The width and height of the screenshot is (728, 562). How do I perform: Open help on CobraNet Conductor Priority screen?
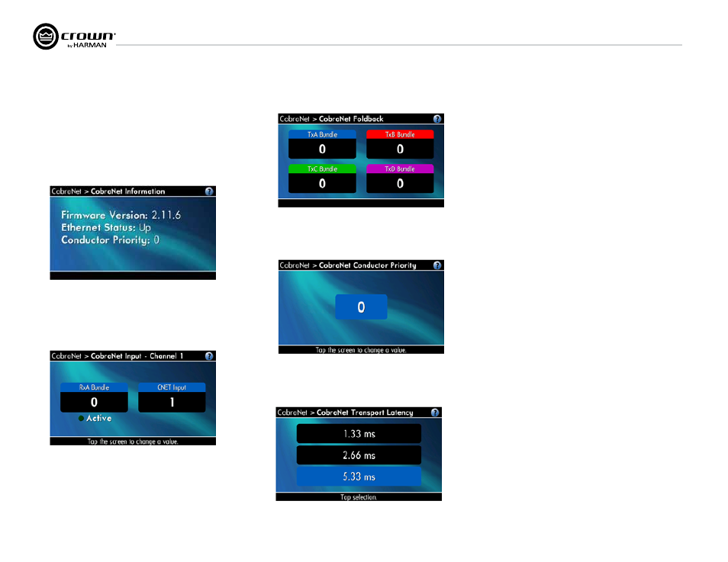pyautogui.click(x=437, y=265)
